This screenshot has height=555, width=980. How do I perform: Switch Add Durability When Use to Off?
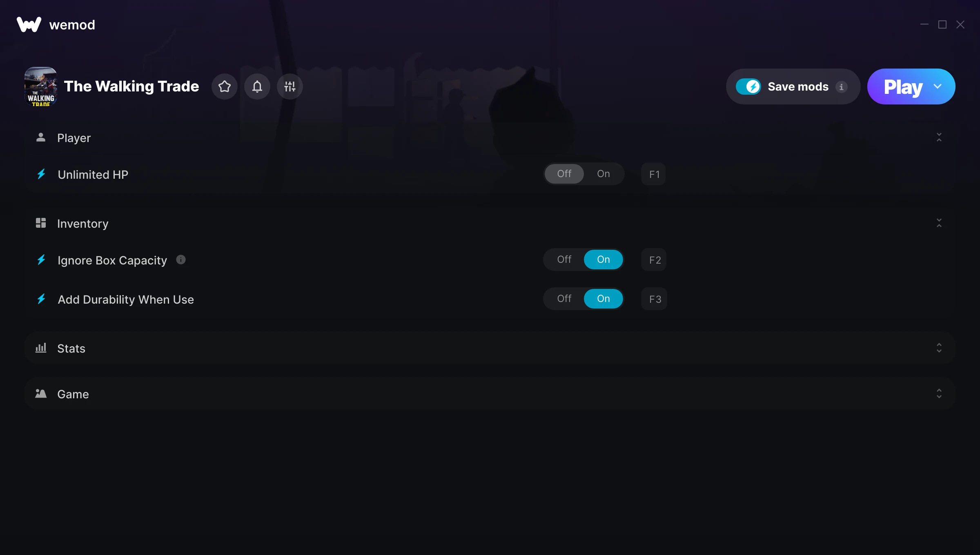point(564,299)
